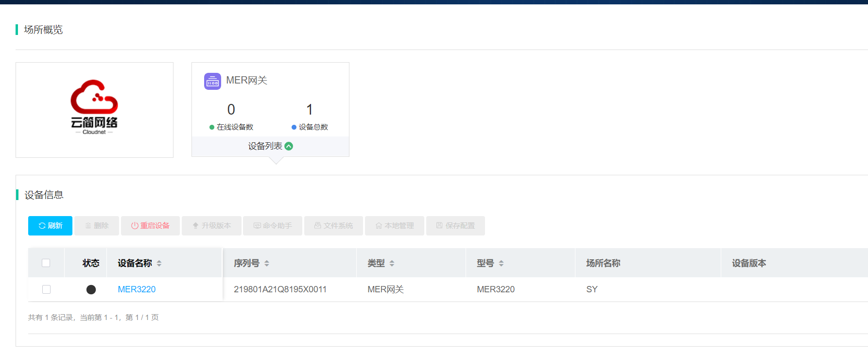
Task: Sort by 序列号 column arrows
Action: [x=267, y=263]
